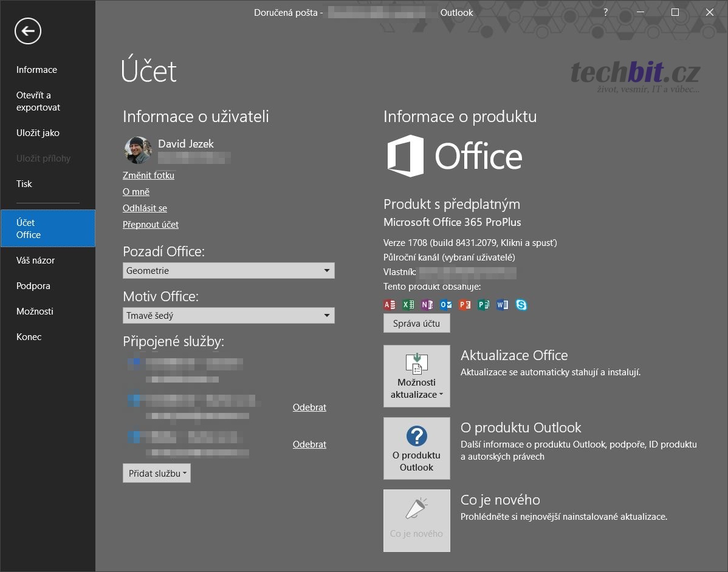Image resolution: width=728 pixels, height=572 pixels.
Task: Click the Skype icon in product list
Action: point(521,305)
